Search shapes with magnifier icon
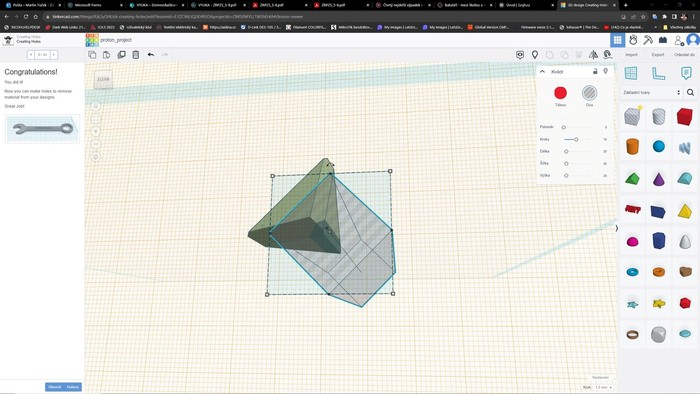Image resolution: width=700 pixels, height=394 pixels. [x=690, y=92]
